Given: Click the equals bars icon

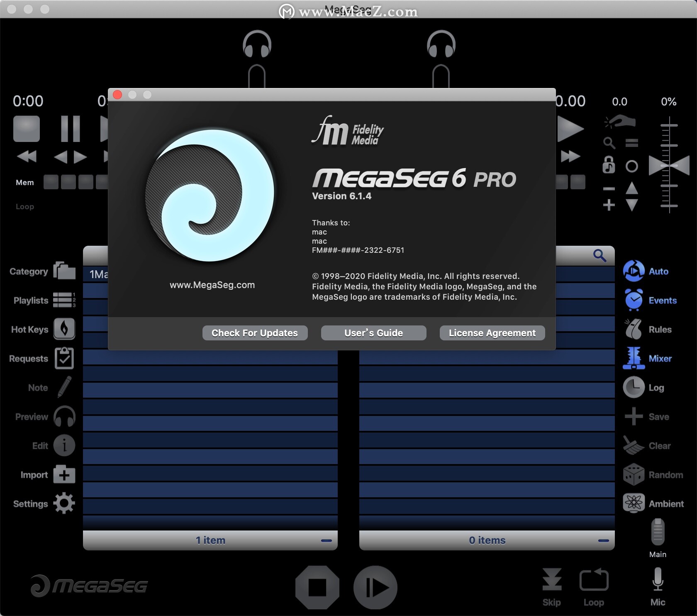Looking at the screenshot, I should pyautogui.click(x=632, y=143).
